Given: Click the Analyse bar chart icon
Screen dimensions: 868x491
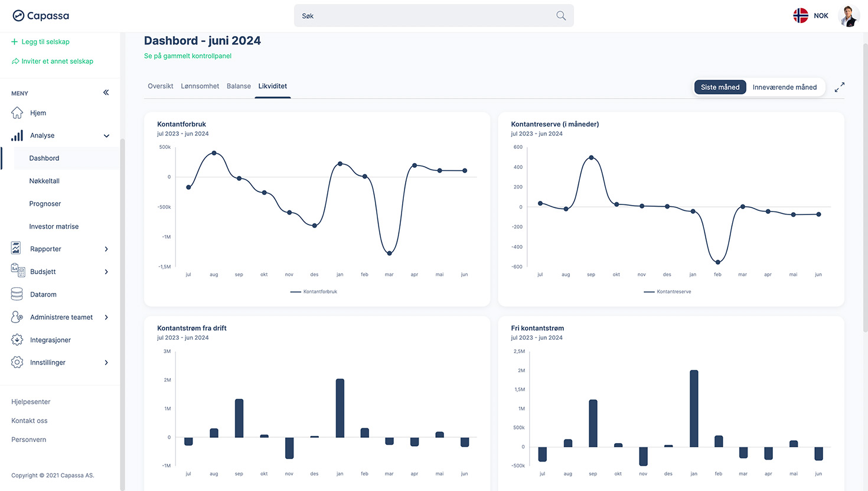Looking at the screenshot, I should pos(17,135).
